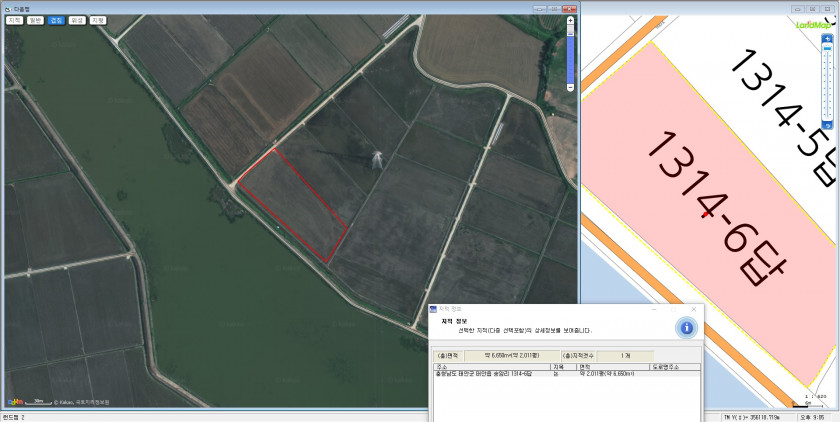
Task: Click the zoom-in plus on satellite map
Action: pos(570,20)
